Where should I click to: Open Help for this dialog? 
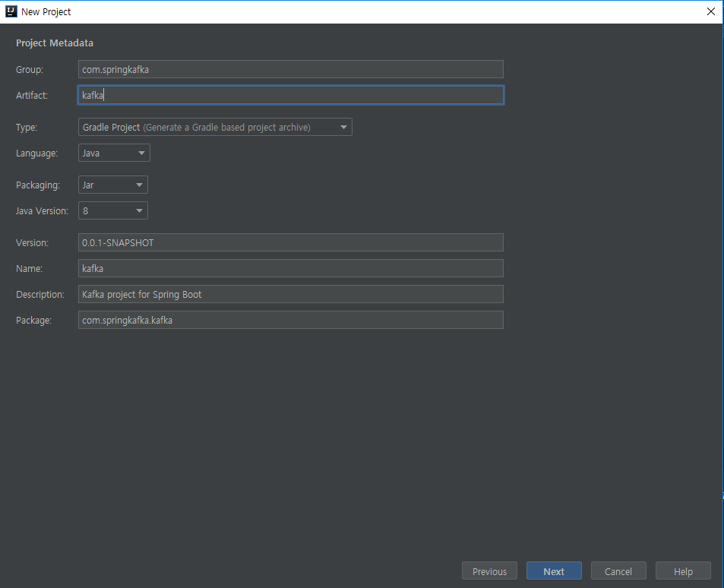pyautogui.click(x=684, y=571)
